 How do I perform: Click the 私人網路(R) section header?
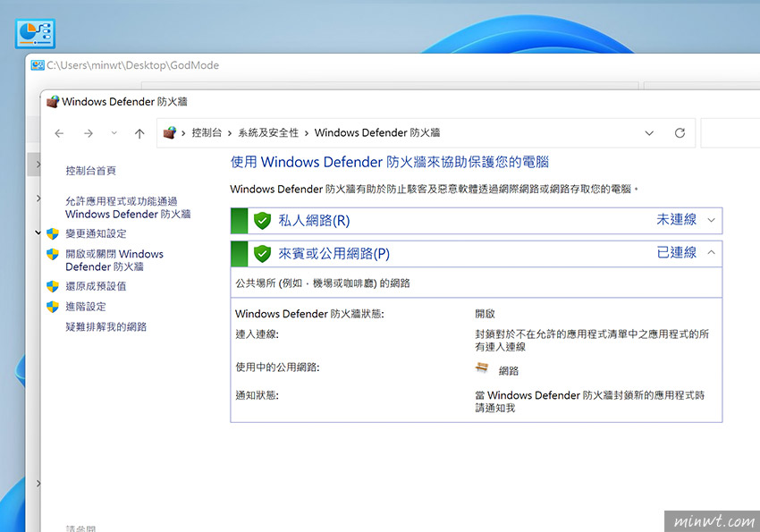pos(477,221)
